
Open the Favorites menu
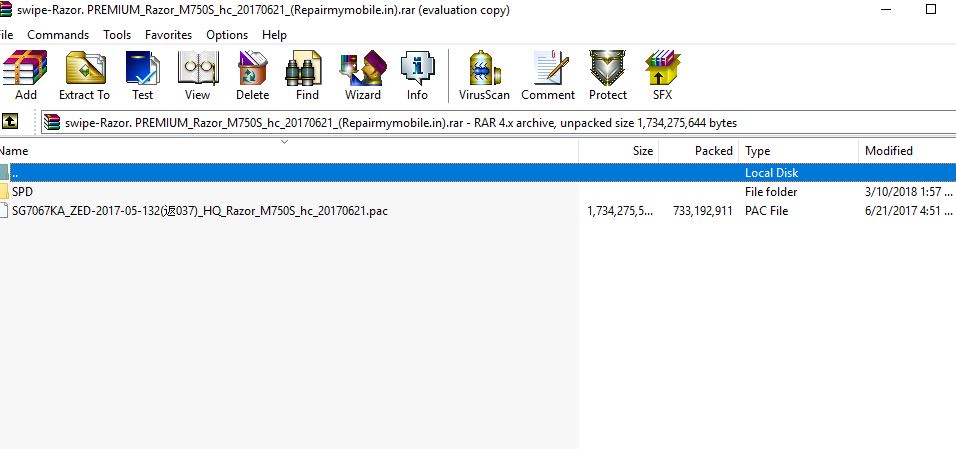(x=168, y=35)
